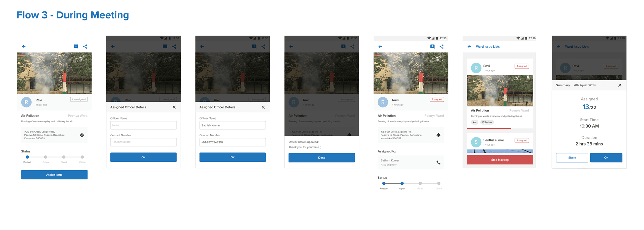Click the Unassigned badge on first screen

click(x=79, y=99)
